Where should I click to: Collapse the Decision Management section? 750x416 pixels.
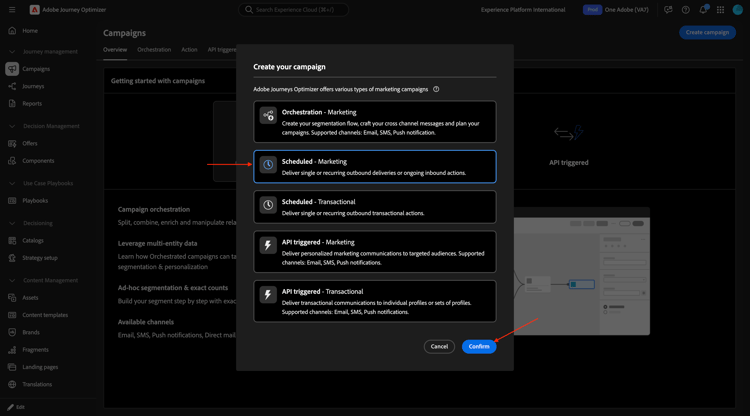(x=12, y=126)
